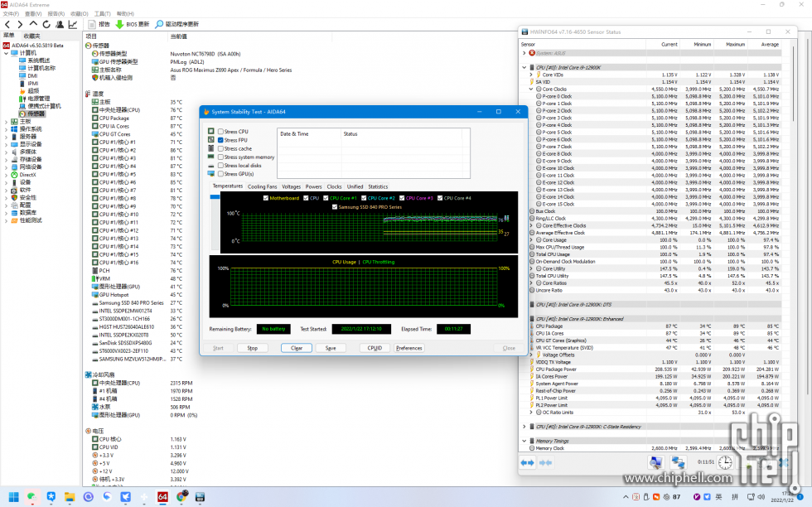Click the Clear button

(297, 348)
